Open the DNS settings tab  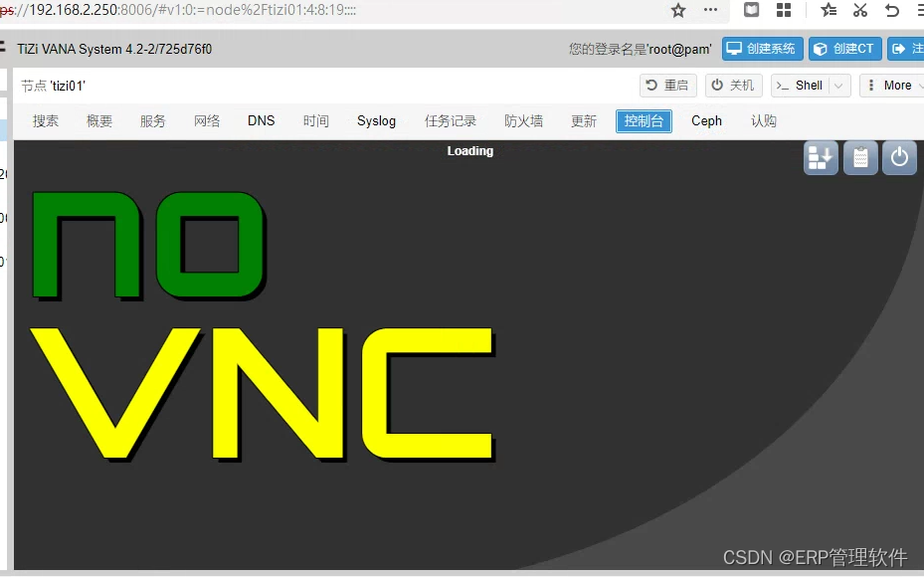pos(261,120)
